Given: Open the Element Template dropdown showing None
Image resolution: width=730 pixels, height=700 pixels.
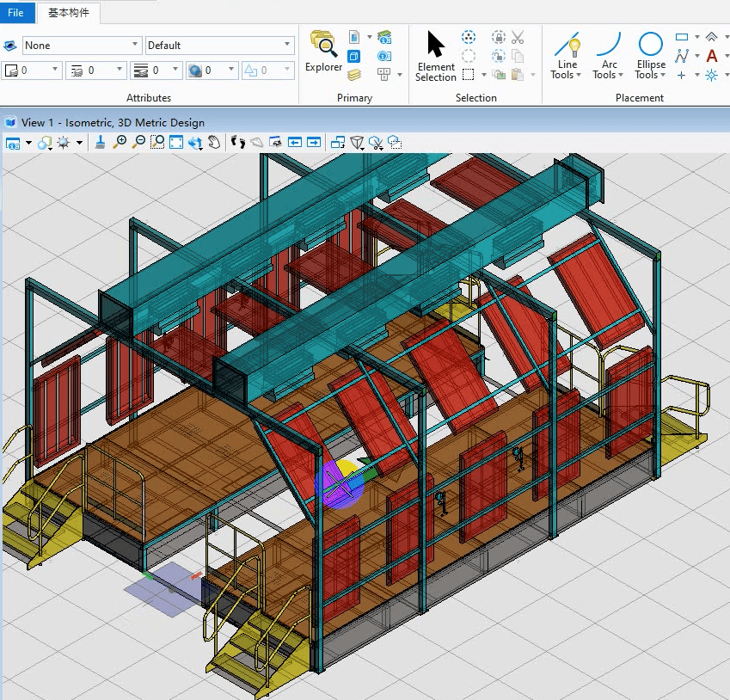Looking at the screenshot, I should (x=82, y=46).
